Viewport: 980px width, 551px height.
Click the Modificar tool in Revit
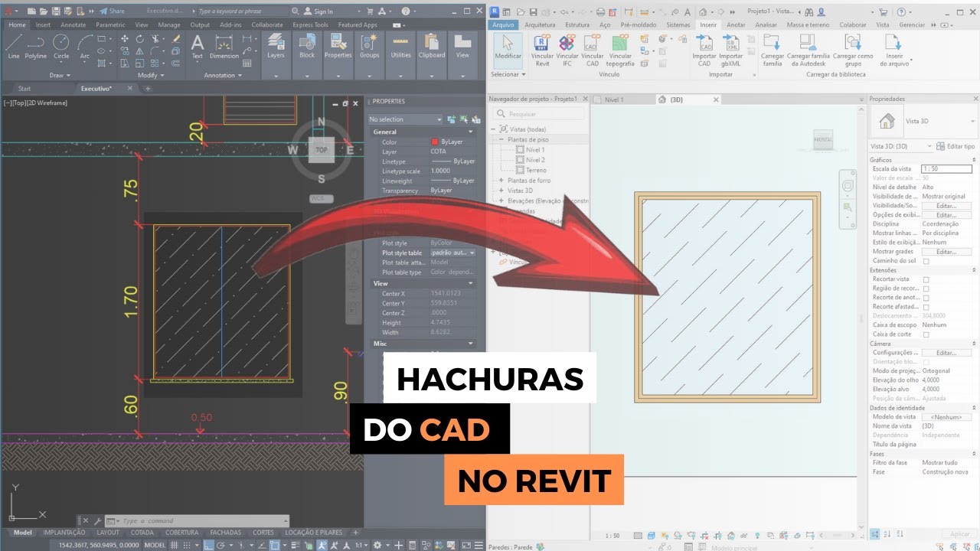(x=508, y=49)
